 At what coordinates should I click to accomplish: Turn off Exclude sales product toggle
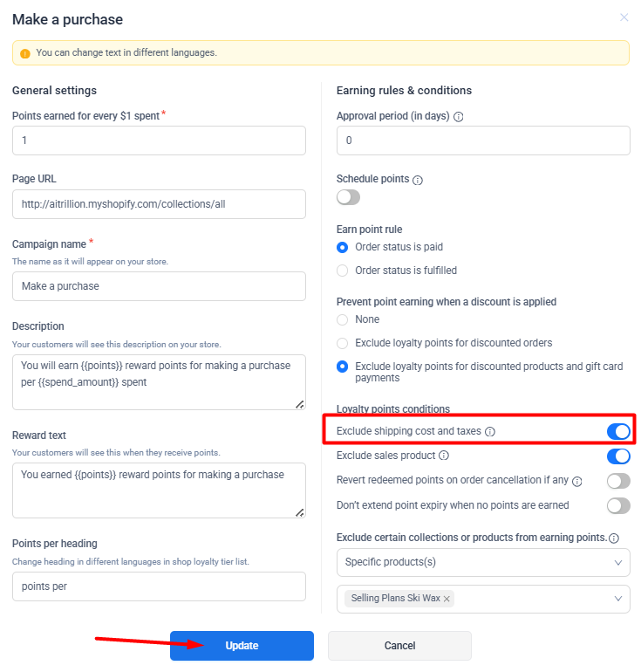tap(617, 456)
